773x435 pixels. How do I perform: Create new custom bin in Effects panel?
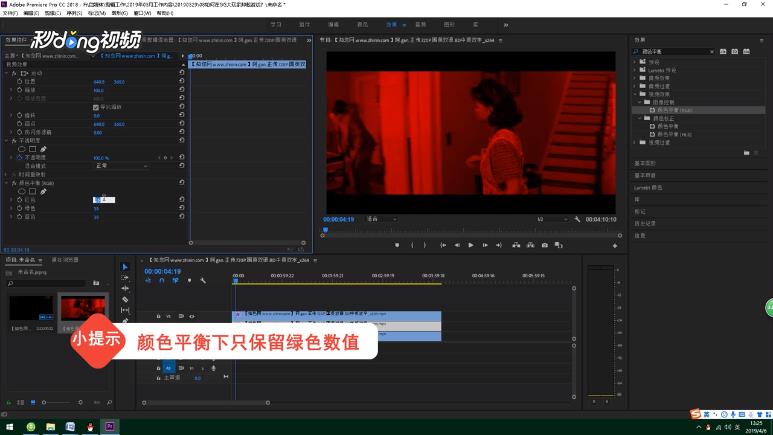point(746,153)
